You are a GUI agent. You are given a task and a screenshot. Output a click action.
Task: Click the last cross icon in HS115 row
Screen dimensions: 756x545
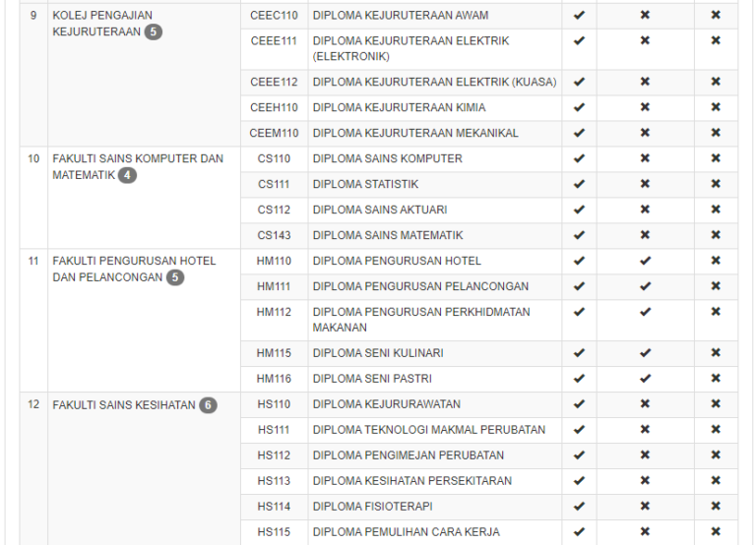click(x=716, y=531)
